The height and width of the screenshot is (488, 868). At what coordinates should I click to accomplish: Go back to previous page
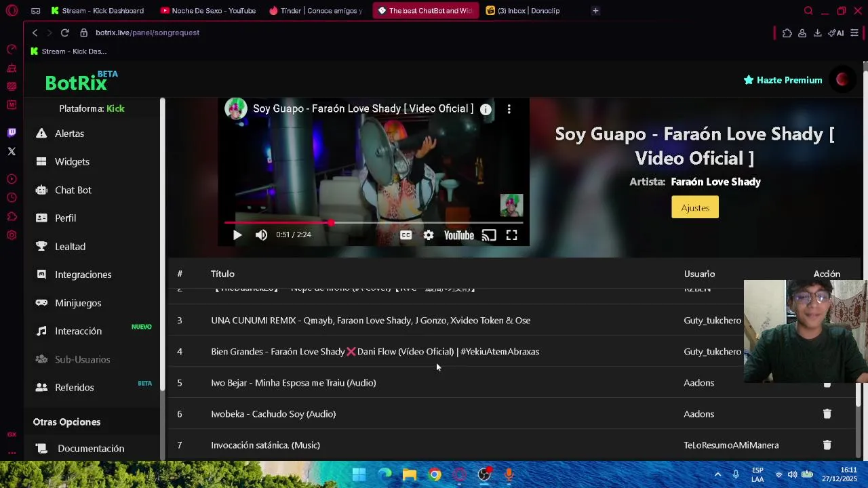35,33
